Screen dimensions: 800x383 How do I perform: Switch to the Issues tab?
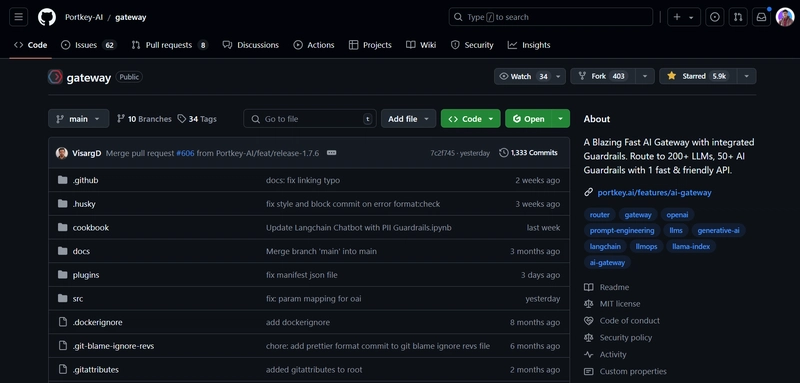click(89, 45)
